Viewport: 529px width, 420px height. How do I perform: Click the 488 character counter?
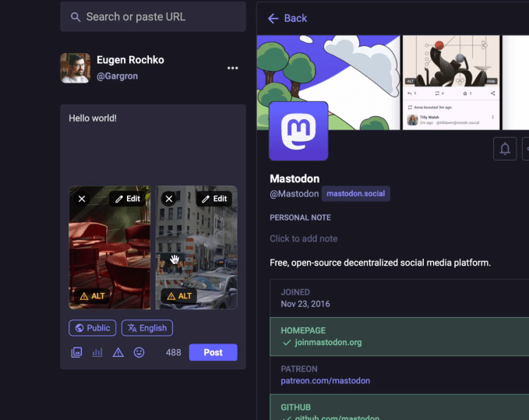(x=174, y=352)
